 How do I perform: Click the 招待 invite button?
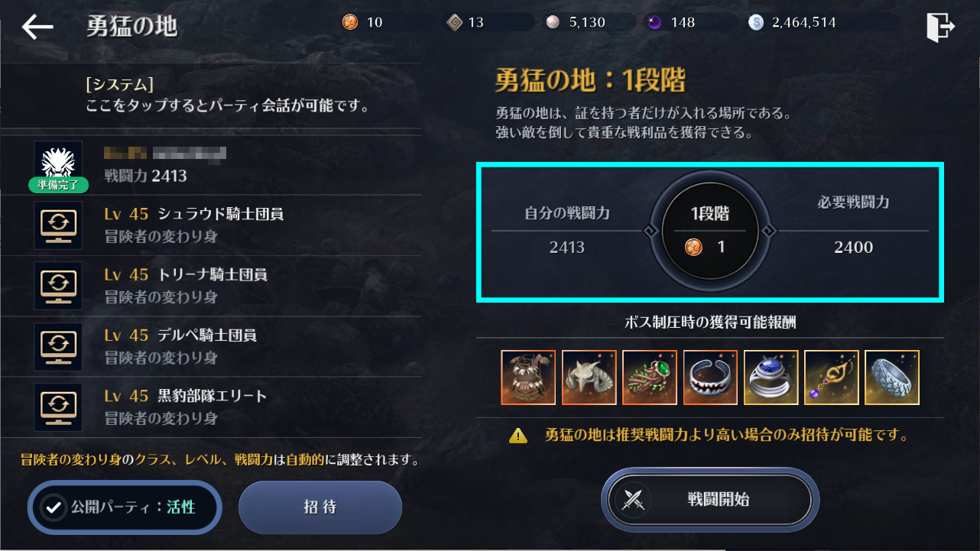320,507
